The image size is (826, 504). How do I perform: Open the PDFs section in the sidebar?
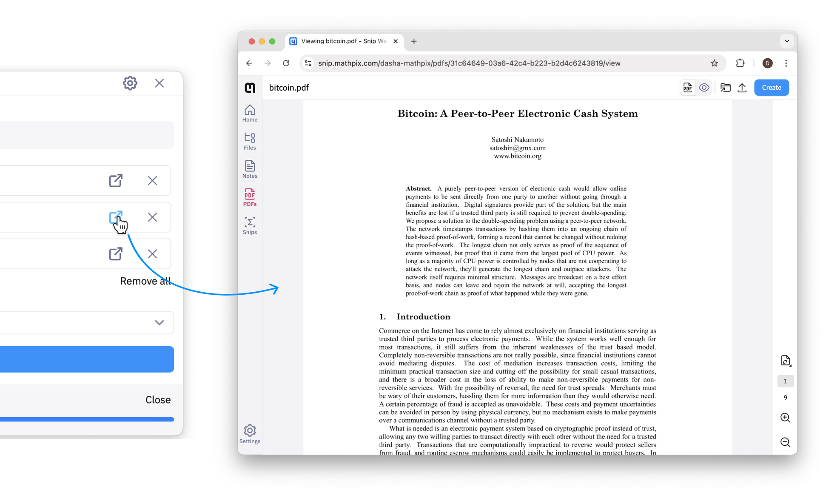click(x=250, y=197)
